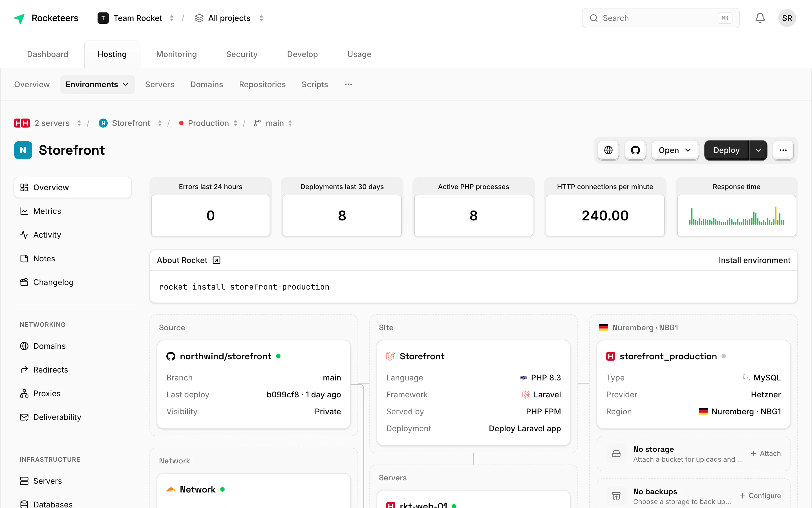Switch to the Dashboard tab
The image size is (812, 508).
click(x=48, y=54)
